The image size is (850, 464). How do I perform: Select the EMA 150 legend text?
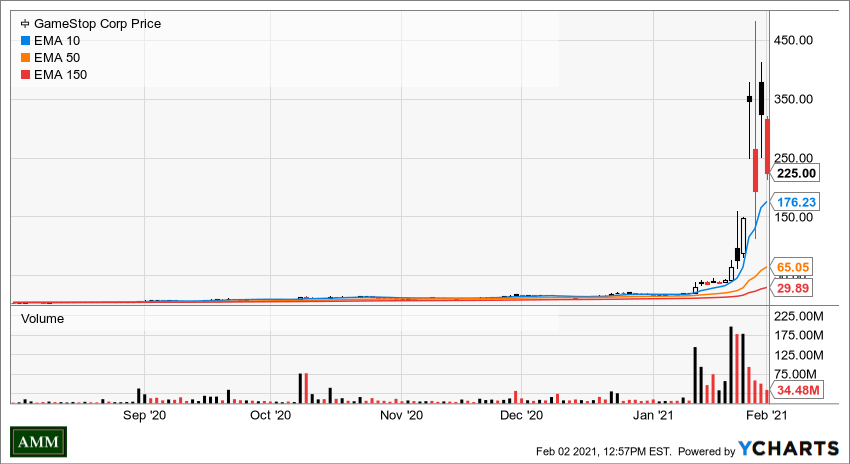pos(60,74)
